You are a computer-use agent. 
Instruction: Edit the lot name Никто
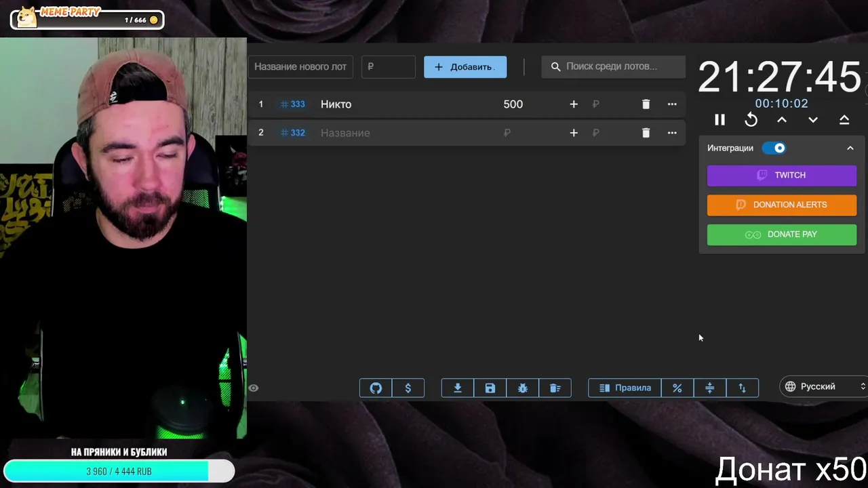coord(336,104)
